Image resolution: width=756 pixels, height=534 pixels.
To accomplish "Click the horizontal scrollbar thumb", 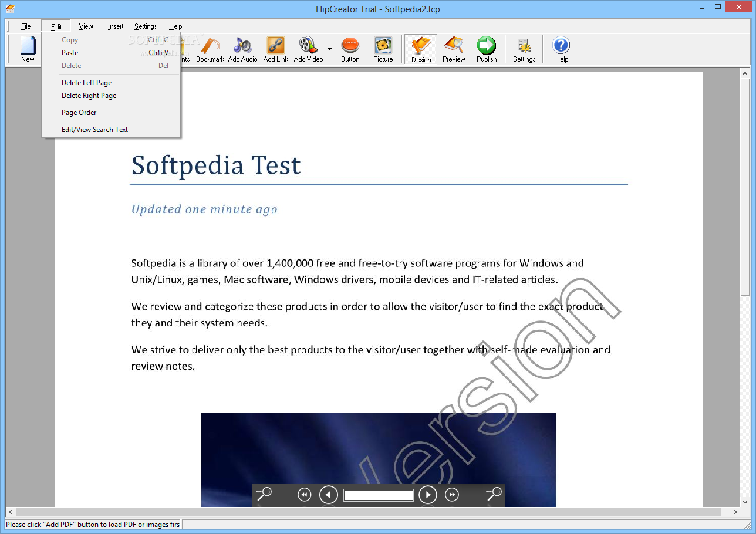I will click(x=369, y=512).
